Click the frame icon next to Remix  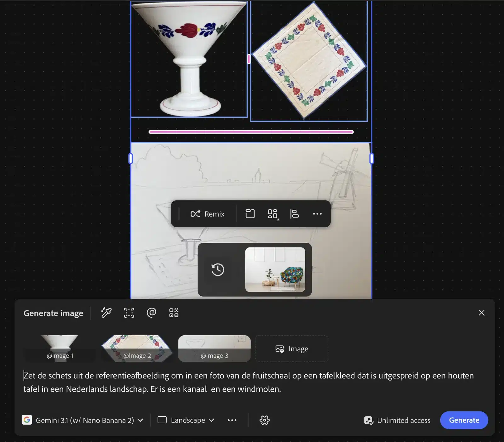250,214
